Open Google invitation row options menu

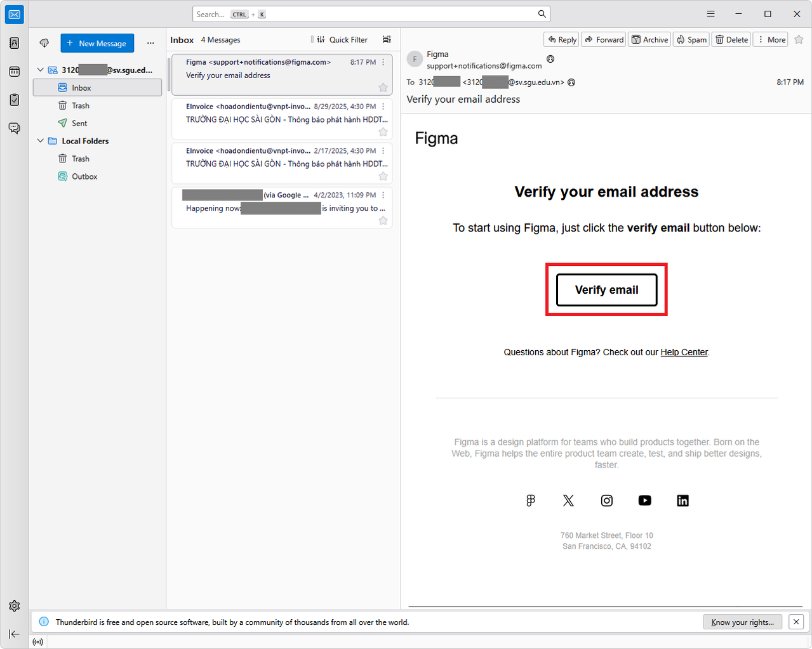pos(383,195)
